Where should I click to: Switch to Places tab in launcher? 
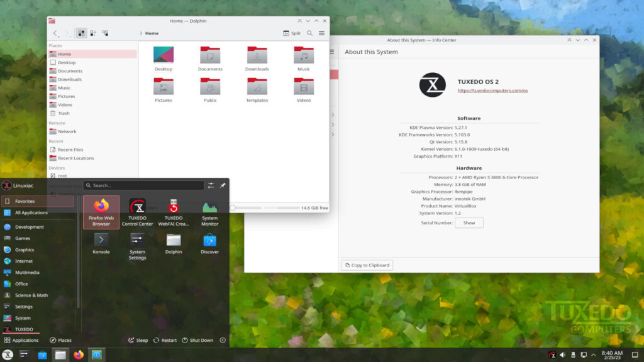[x=60, y=340]
